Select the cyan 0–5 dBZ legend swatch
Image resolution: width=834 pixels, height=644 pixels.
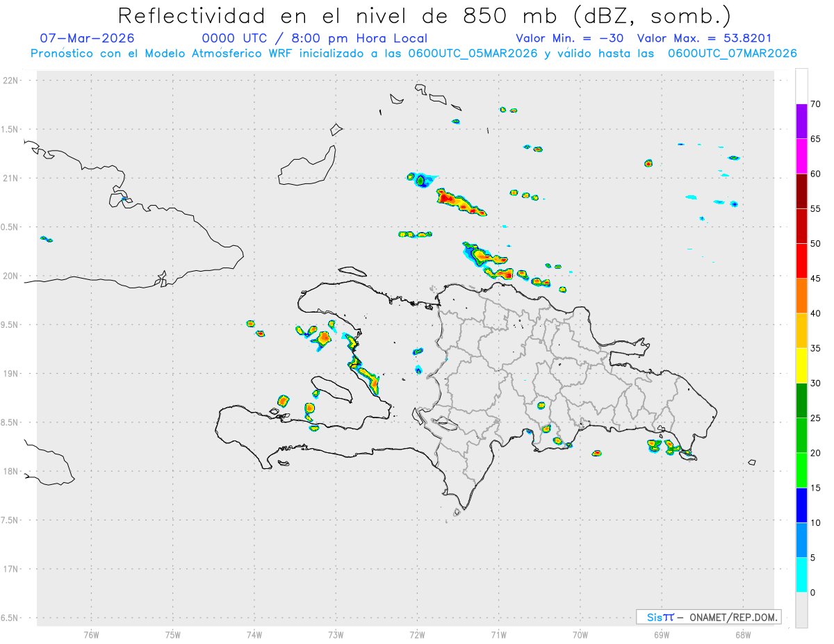[x=801, y=575]
